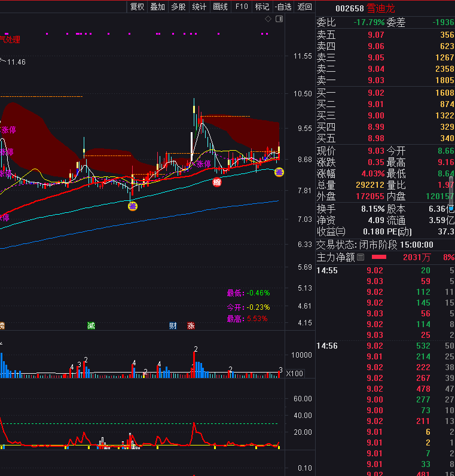Click the 返回 back button
This screenshot has width=455, height=476.
(x=305, y=7)
